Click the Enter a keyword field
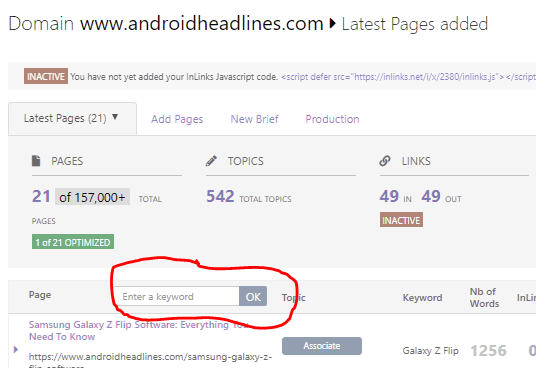536x368 pixels. (176, 296)
